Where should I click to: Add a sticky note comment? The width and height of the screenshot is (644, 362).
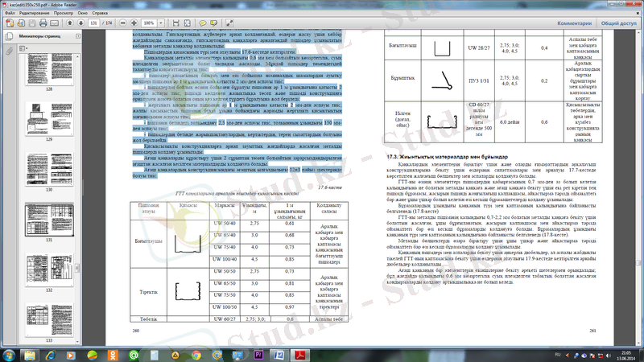(x=204, y=24)
